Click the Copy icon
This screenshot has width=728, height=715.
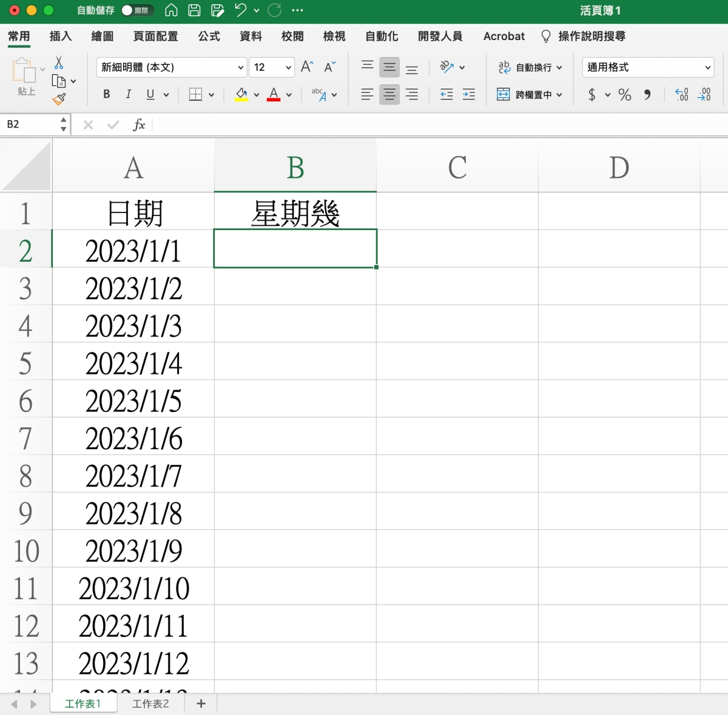(x=59, y=81)
